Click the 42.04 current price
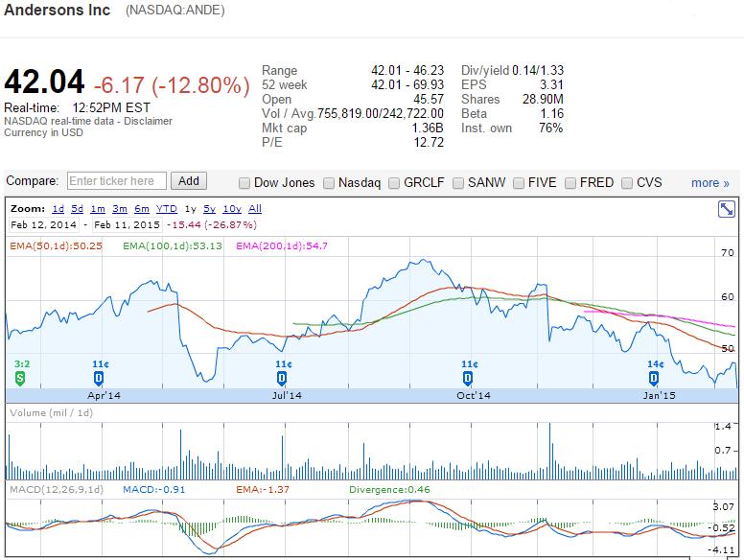Screen dimensions: 744x560 click(x=44, y=82)
